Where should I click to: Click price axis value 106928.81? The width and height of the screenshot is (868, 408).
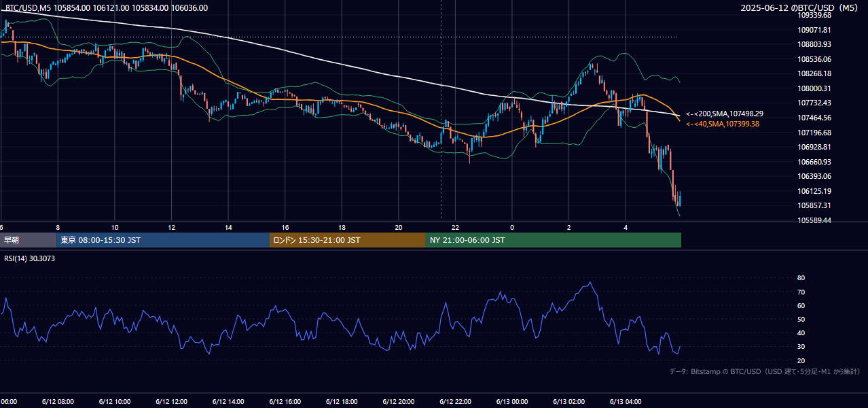[814, 147]
